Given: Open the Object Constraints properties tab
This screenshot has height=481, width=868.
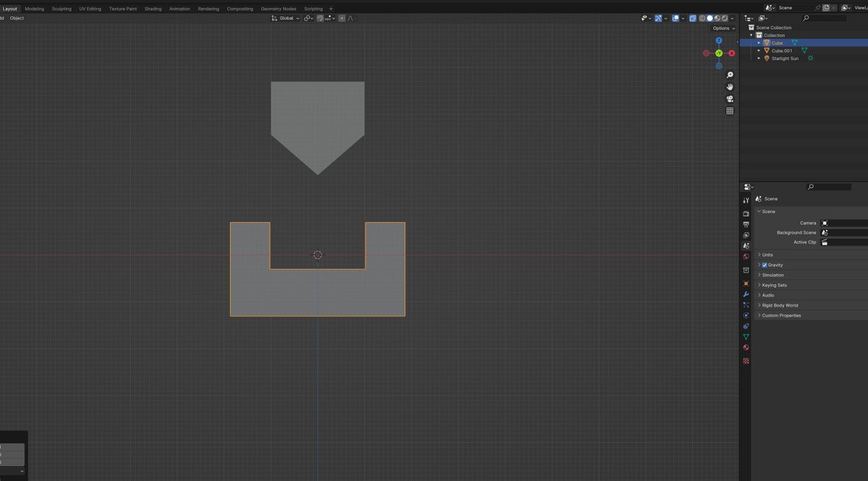Looking at the screenshot, I should tap(746, 326).
